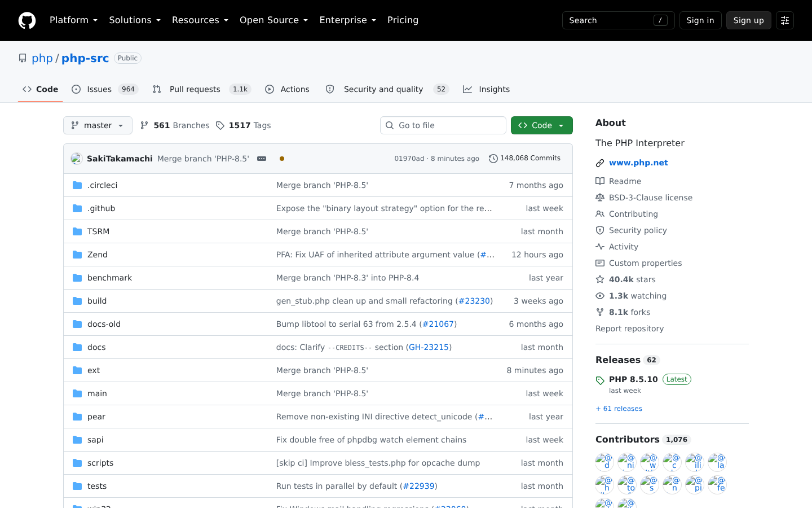Click the Sign up button

click(748, 20)
